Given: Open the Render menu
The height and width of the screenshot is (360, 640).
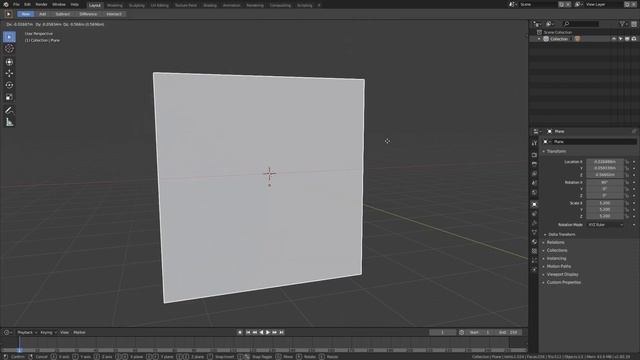Looking at the screenshot, I should (x=41, y=4).
